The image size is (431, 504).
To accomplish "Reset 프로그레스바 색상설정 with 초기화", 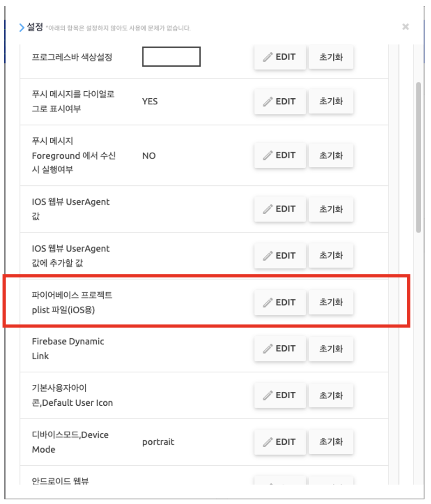I will coord(331,57).
